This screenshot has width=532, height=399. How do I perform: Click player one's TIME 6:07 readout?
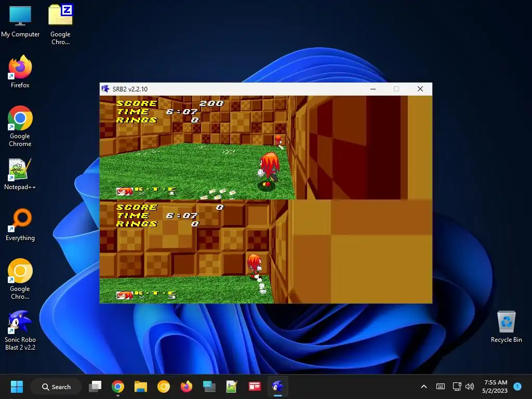point(157,112)
